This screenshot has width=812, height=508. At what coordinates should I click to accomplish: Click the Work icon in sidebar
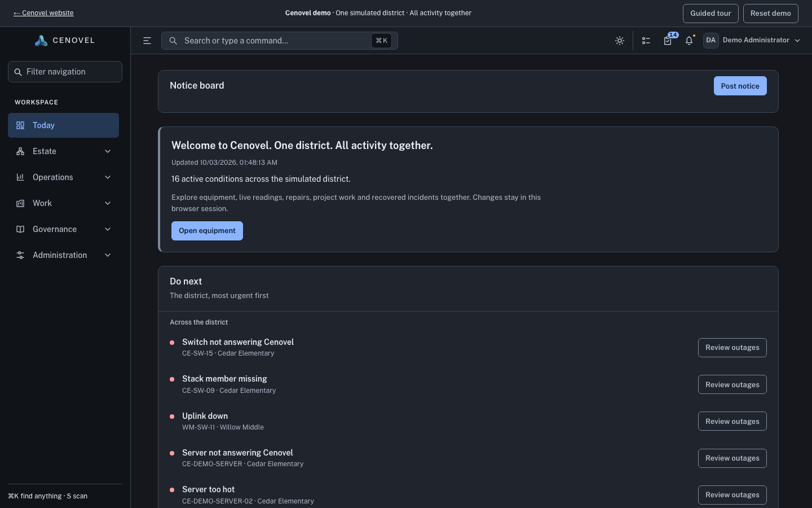20,203
